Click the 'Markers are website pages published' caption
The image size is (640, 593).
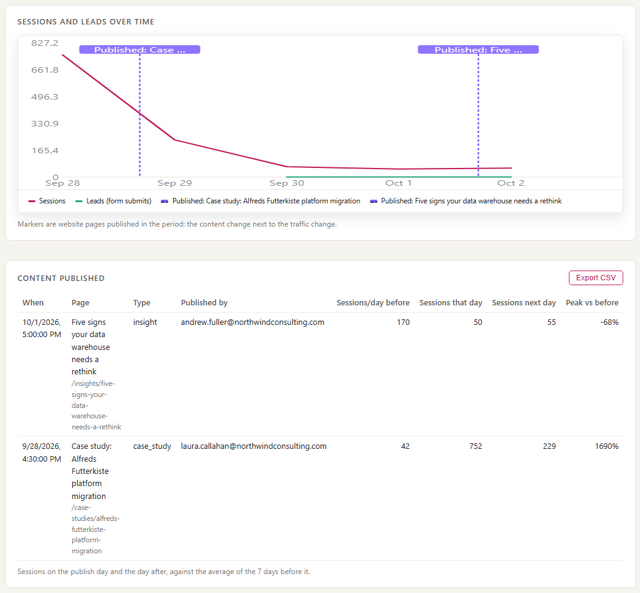(177, 224)
